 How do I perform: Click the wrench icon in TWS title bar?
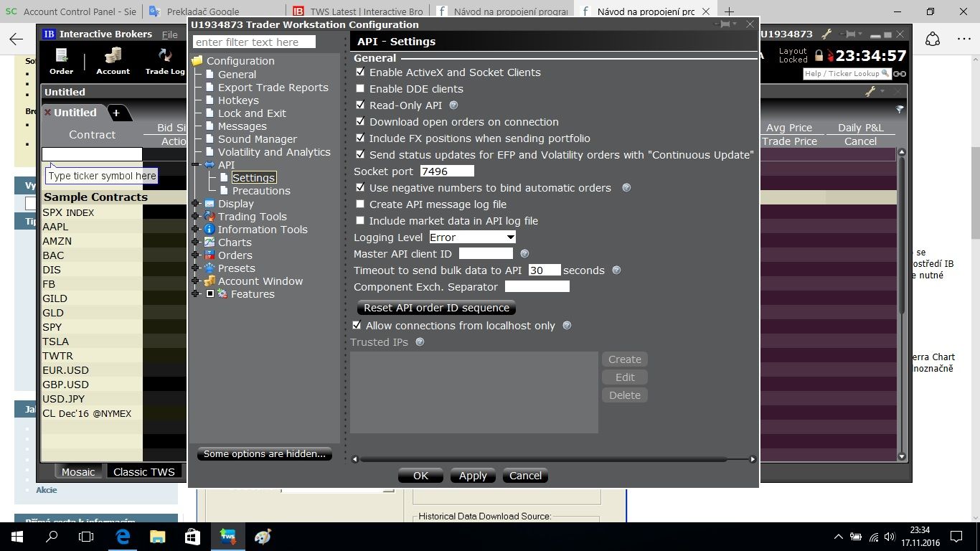click(826, 34)
